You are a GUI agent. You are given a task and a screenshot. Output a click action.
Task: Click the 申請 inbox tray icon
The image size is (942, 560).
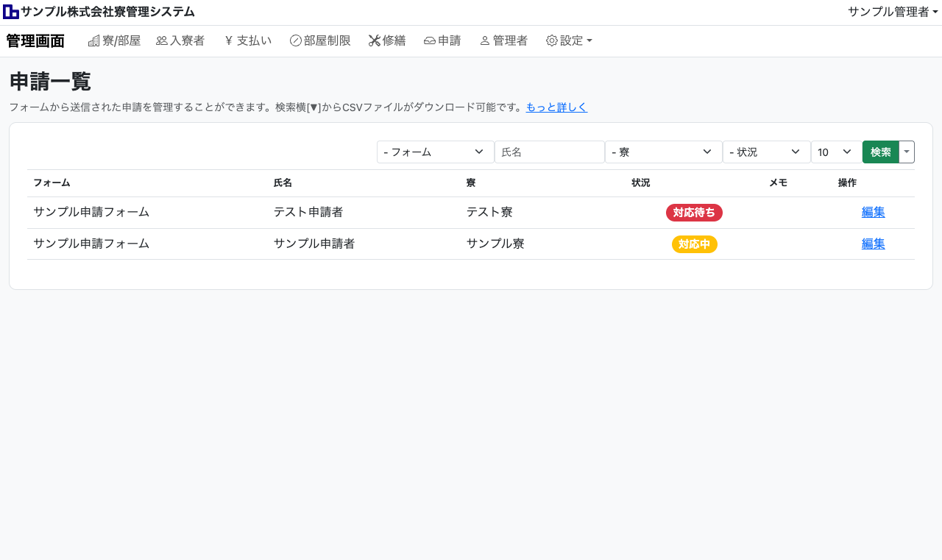(x=430, y=41)
